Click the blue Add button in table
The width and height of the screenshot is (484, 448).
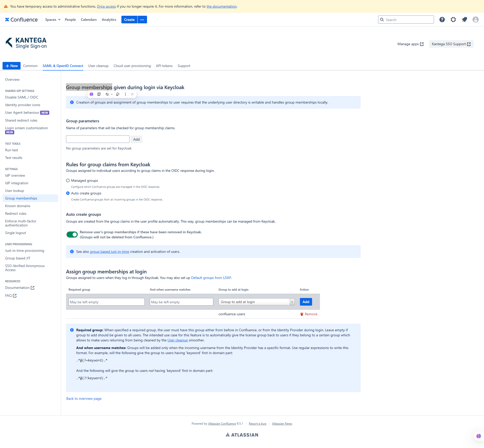(306, 302)
